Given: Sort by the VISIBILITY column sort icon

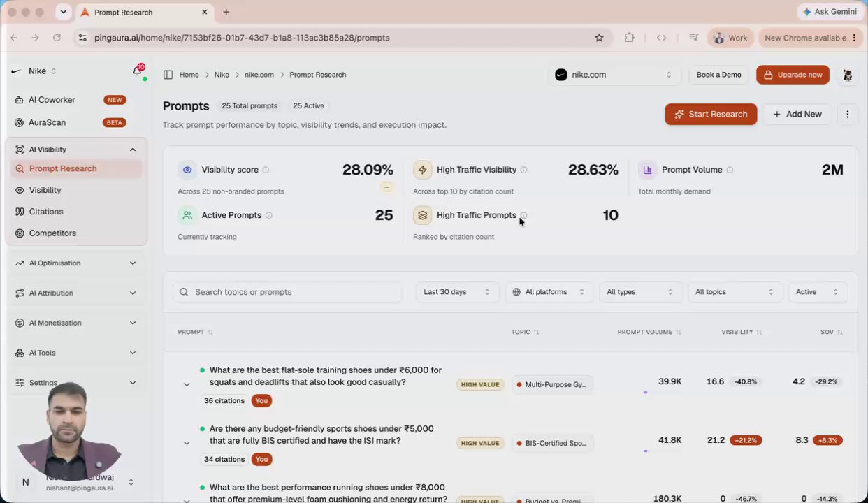Looking at the screenshot, I should click(x=759, y=333).
